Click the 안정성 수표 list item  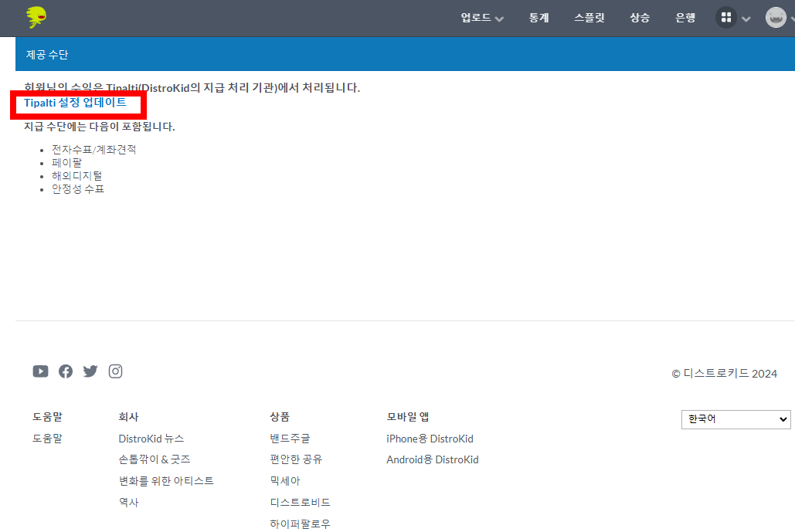(x=77, y=189)
